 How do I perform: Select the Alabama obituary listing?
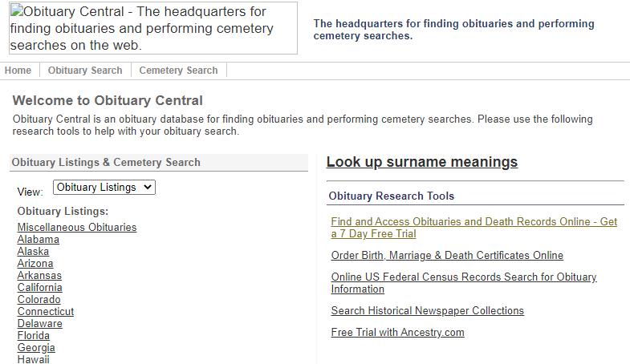tap(39, 239)
